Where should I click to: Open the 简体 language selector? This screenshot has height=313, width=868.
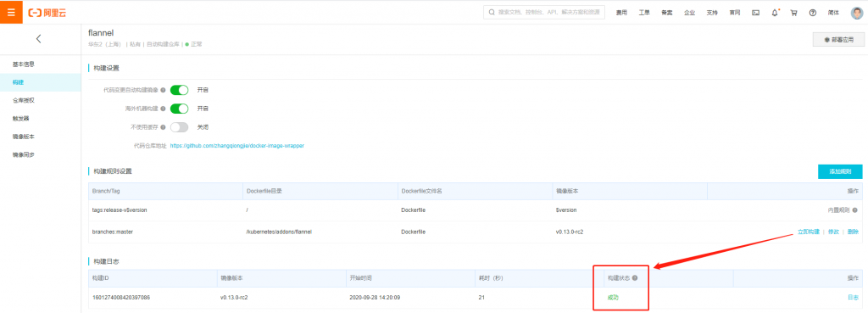click(x=833, y=13)
